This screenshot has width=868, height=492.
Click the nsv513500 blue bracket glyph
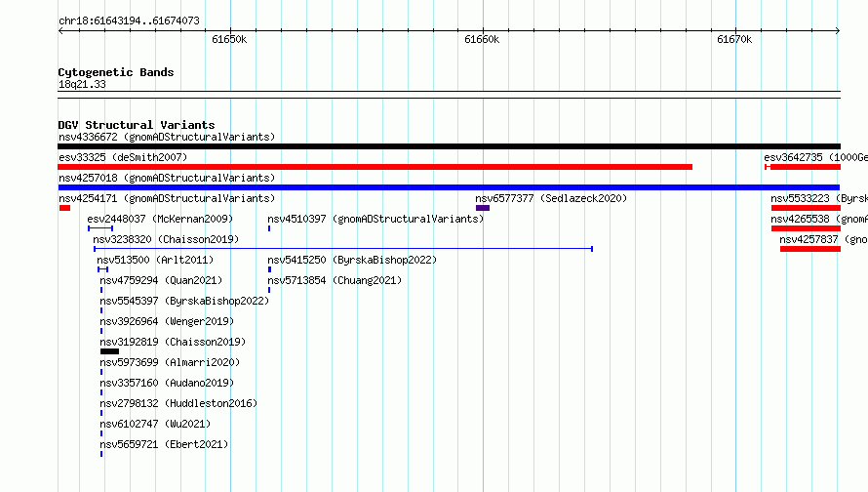102,269
